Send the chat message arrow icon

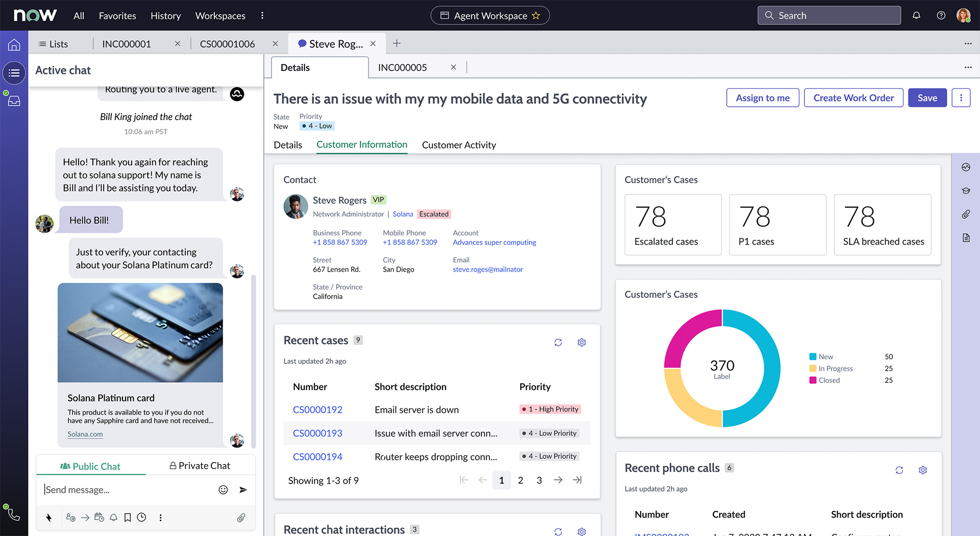pos(243,490)
